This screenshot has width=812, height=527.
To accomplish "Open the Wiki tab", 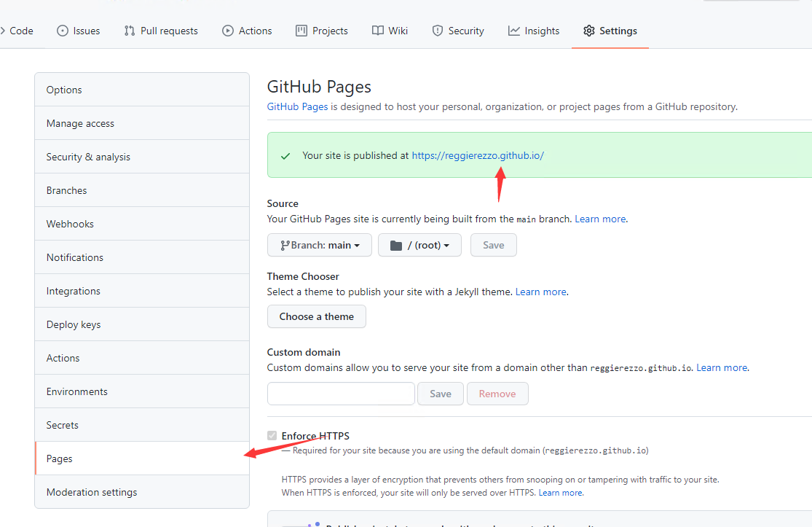I will pos(390,31).
